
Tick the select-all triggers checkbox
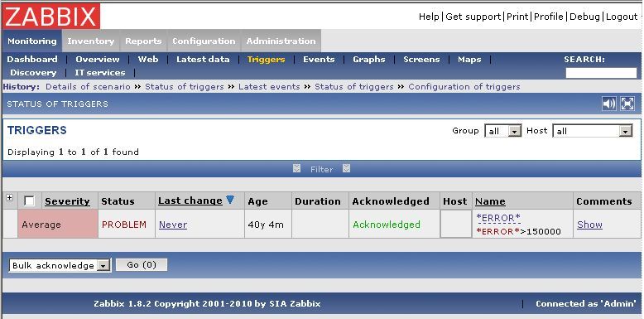(29, 201)
